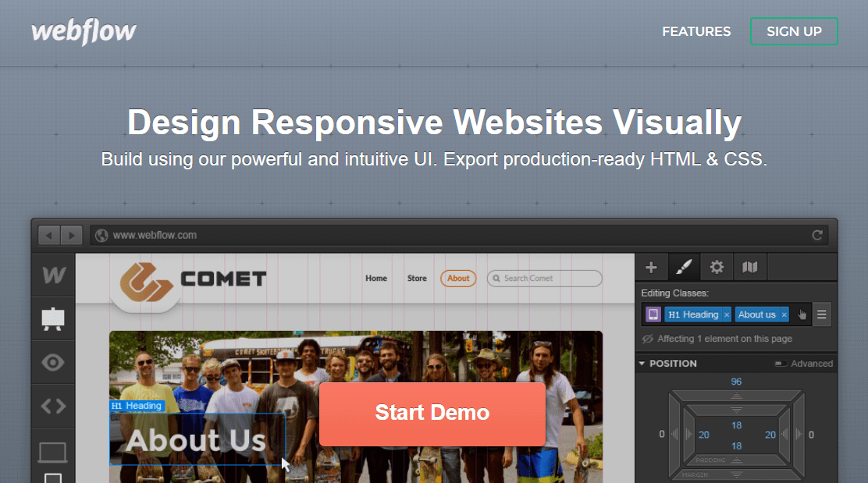Click the left margin value 0
868x483 pixels.
(x=661, y=435)
